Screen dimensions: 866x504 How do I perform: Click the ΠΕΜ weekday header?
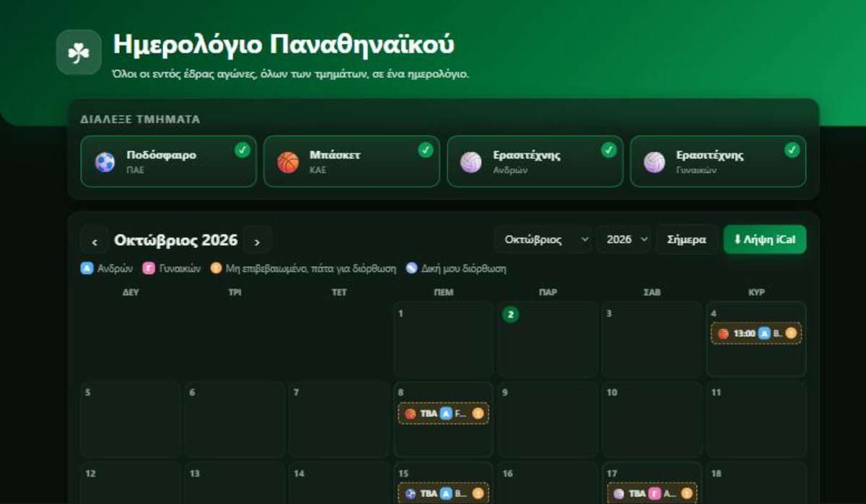[444, 292]
